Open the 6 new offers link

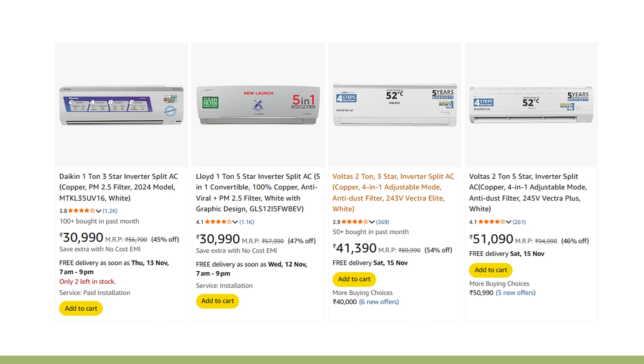379,302
